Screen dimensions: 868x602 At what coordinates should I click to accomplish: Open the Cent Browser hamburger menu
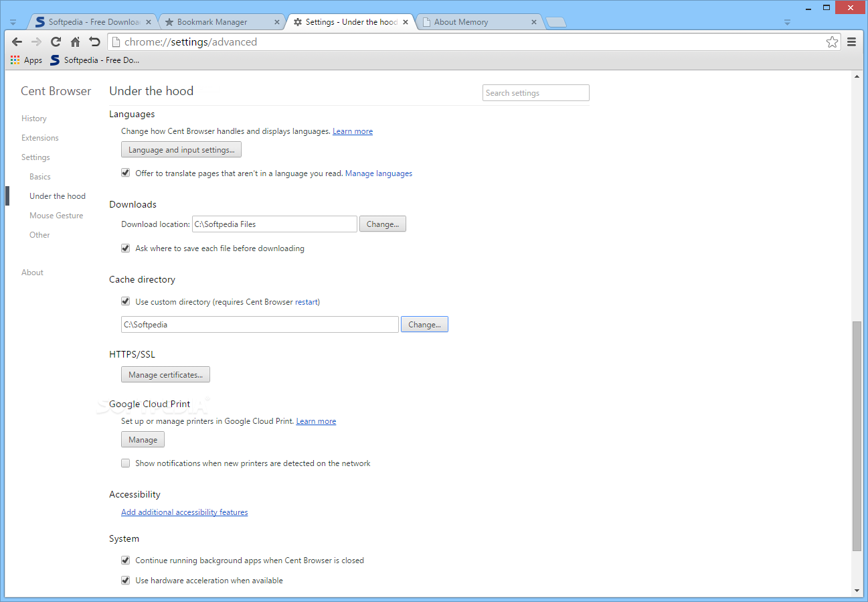(852, 42)
